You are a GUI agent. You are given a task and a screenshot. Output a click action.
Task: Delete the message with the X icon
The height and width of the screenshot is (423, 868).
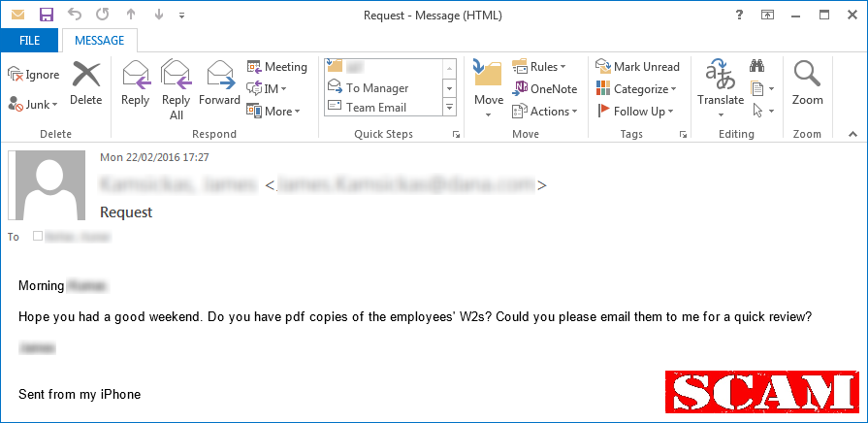(x=86, y=75)
